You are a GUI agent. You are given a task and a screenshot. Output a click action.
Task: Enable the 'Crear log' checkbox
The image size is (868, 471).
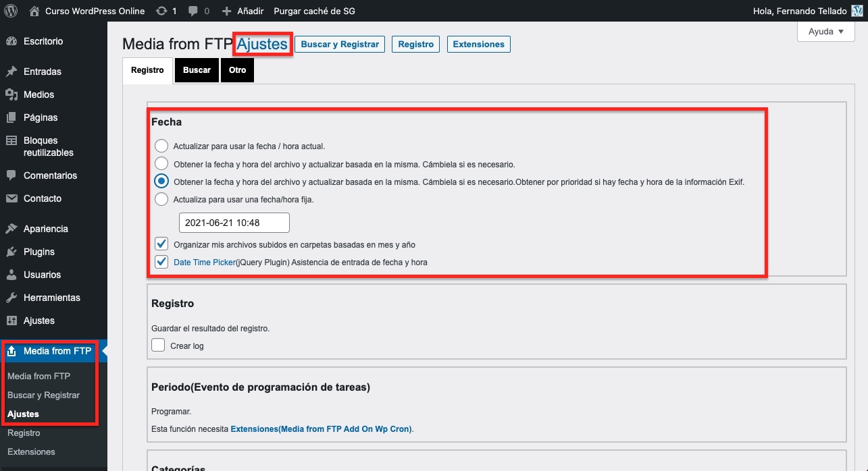pyautogui.click(x=158, y=345)
